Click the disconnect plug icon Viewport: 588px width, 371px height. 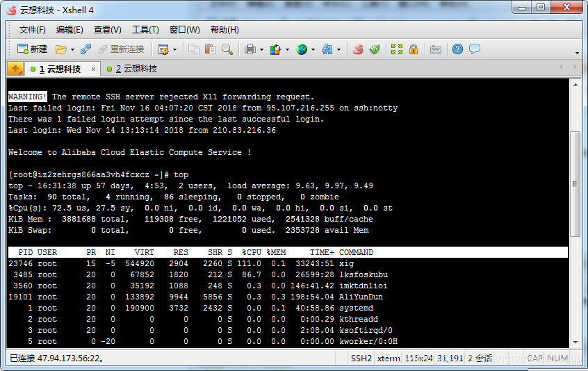tap(86, 49)
